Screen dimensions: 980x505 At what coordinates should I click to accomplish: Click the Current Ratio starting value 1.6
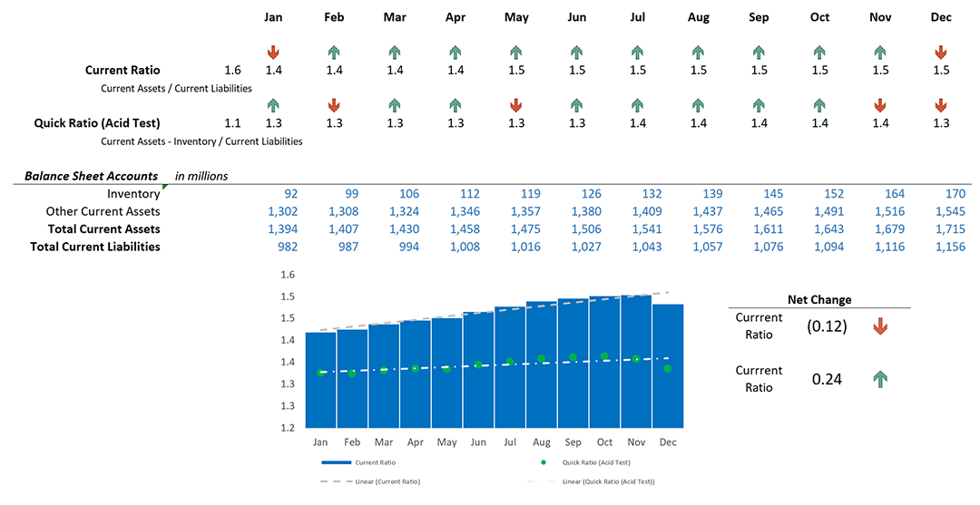pos(232,70)
